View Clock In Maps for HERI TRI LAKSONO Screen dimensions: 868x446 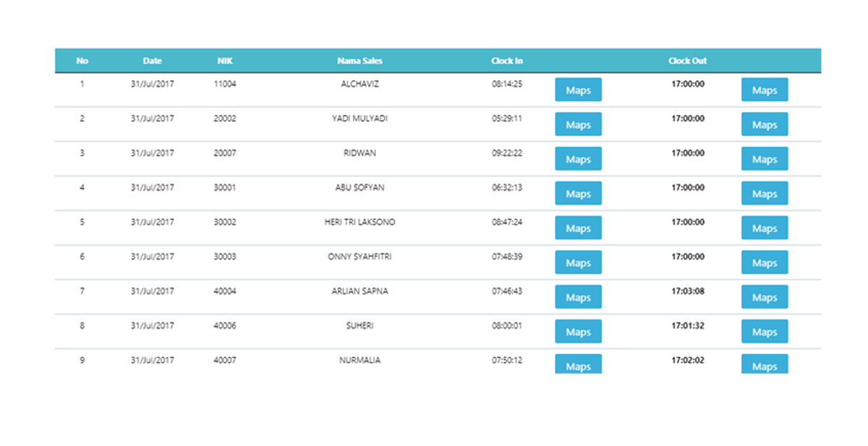tap(578, 228)
